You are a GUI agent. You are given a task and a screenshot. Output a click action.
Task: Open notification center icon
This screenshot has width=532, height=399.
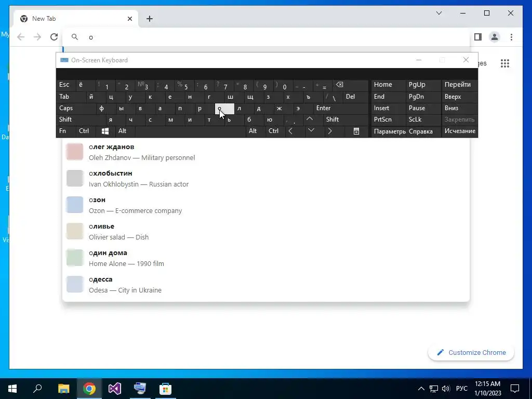[515, 389]
